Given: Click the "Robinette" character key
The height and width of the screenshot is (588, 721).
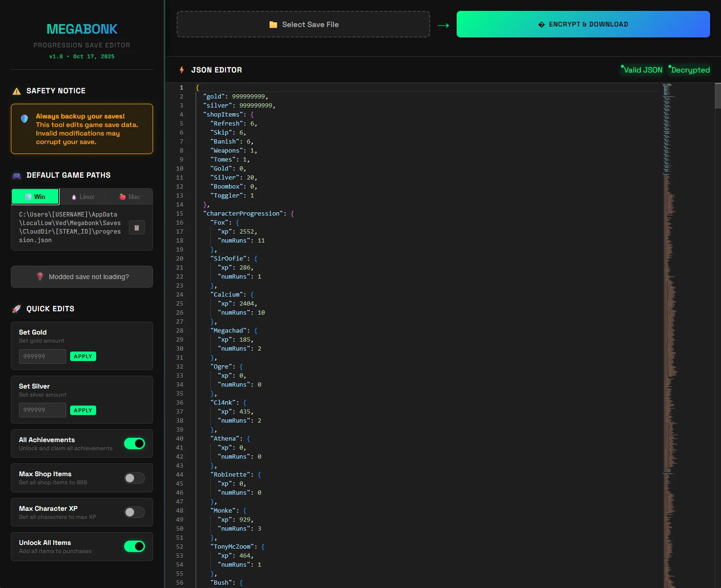Looking at the screenshot, I should tap(230, 475).
